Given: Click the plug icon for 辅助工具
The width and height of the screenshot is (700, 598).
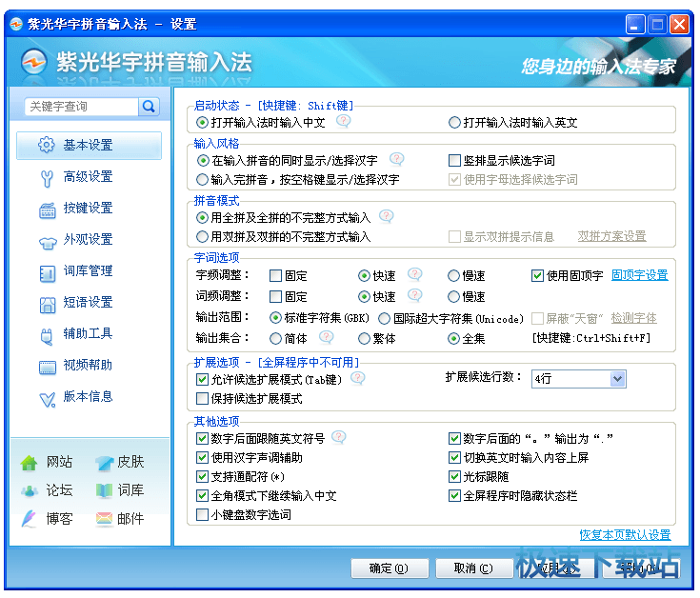Looking at the screenshot, I should 47,336.
